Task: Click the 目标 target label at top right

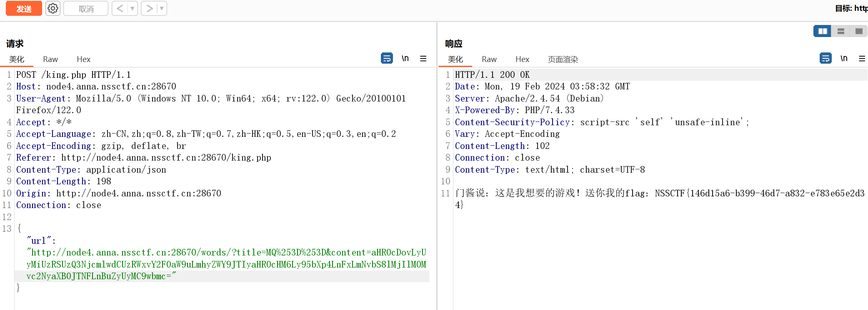Action: point(851,8)
